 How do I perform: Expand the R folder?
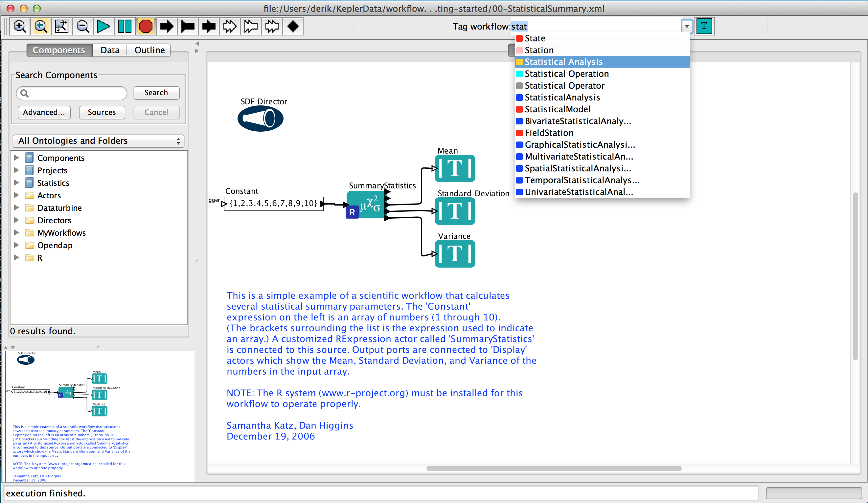pos(16,257)
